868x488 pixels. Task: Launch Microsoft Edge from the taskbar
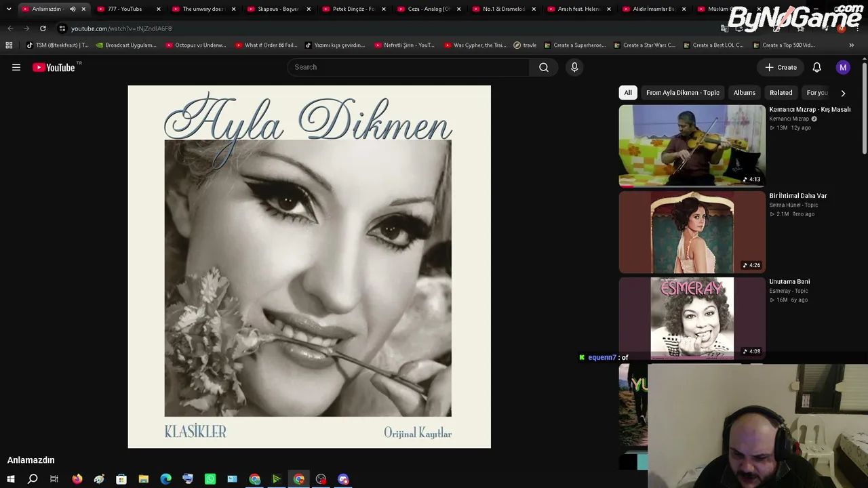point(166,479)
